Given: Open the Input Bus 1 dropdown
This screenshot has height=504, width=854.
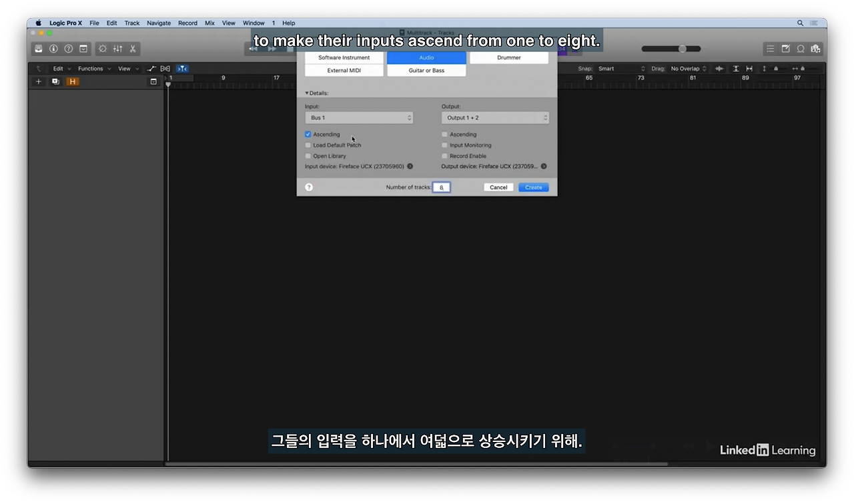Looking at the screenshot, I should (359, 118).
